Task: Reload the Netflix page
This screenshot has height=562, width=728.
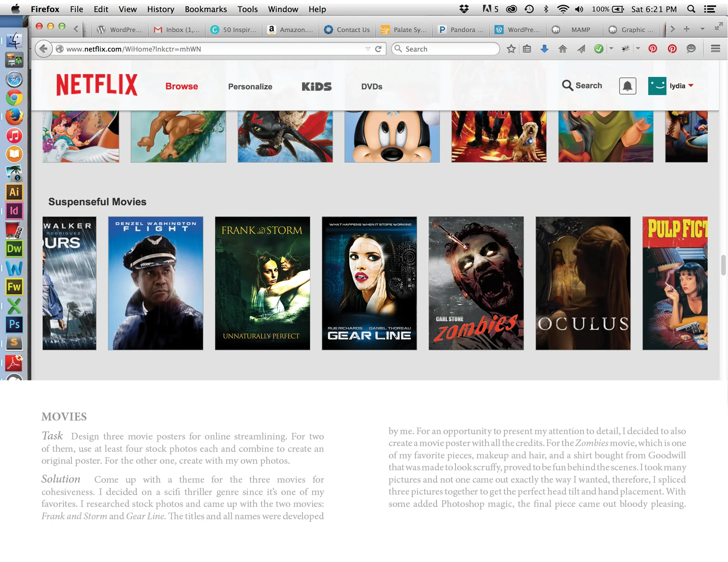Action: (378, 49)
